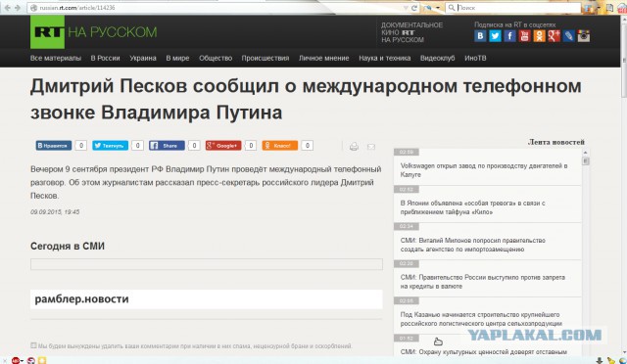This screenshot has height=364, width=627.
Task: Open Japan typhoon «Кило» news item
Action: (x=472, y=207)
